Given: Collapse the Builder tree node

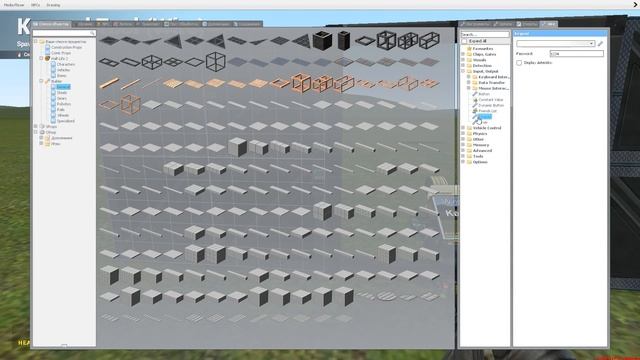Looking at the screenshot, I should click(41, 81).
